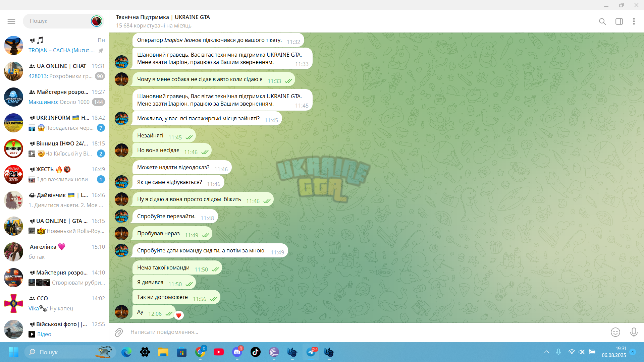Screen dimensions: 644x362
Task: Open the TROJAN – САСНА pinned chat
Action: (x=54, y=45)
